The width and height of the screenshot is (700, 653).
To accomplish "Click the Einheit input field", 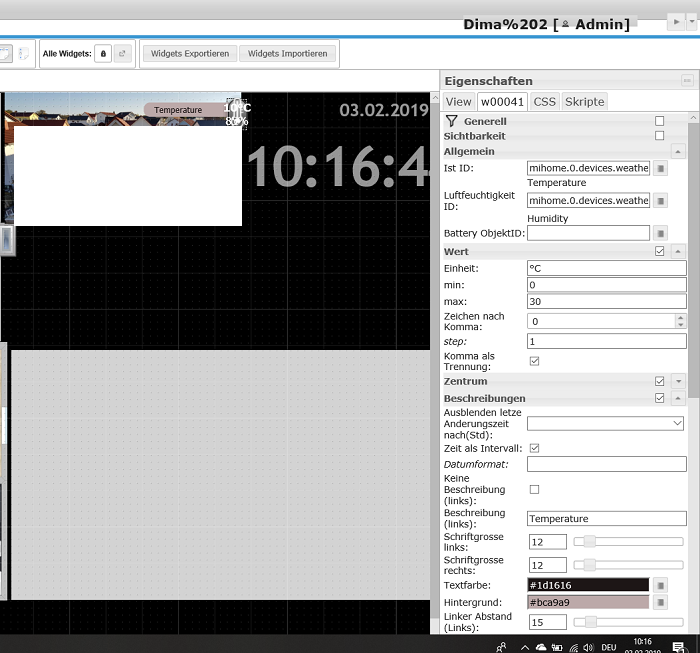I will pyautogui.click(x=607, y=268).
